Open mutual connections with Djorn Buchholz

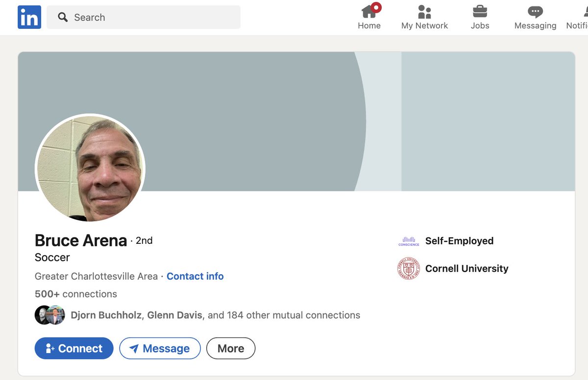point(216,315)
